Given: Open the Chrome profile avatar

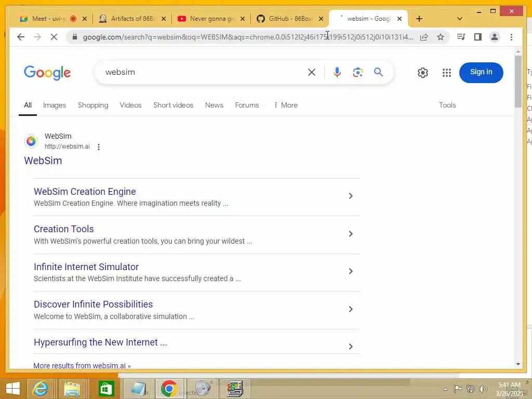Looking at the screenshot, I should click(495, 37).
